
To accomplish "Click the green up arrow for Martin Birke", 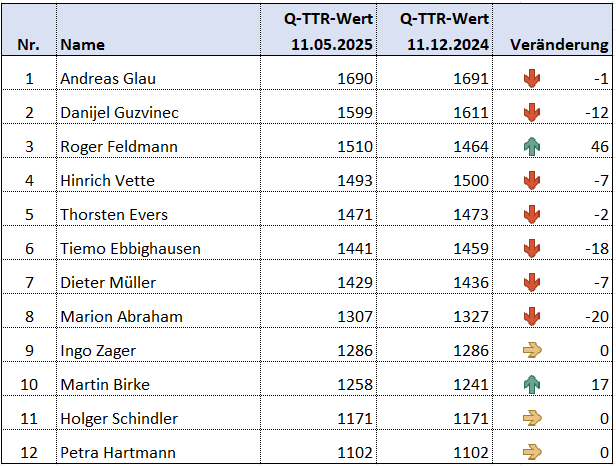I will pyautogui.click(x=532, y=384).
